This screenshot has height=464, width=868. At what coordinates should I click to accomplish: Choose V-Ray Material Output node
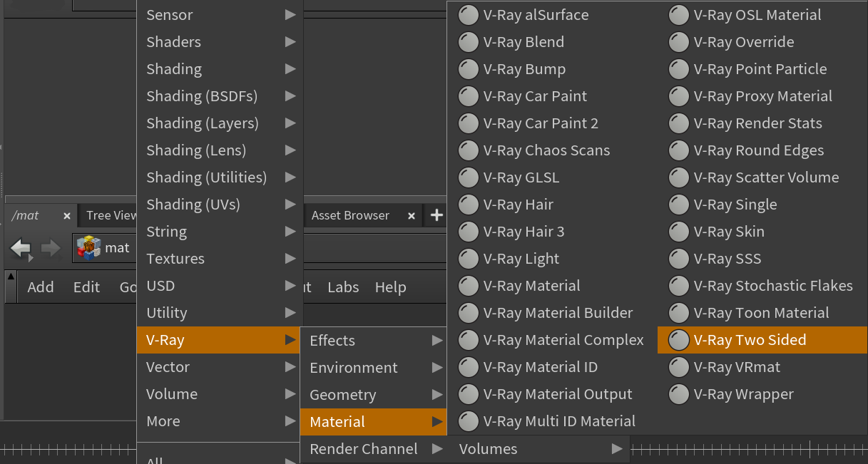(x=552, y=394)
